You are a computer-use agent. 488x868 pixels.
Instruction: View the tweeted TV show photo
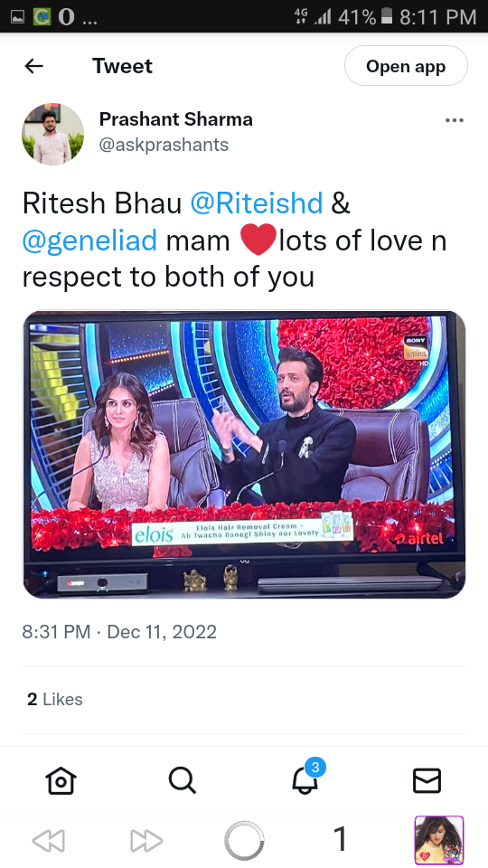tap(244, 454)
